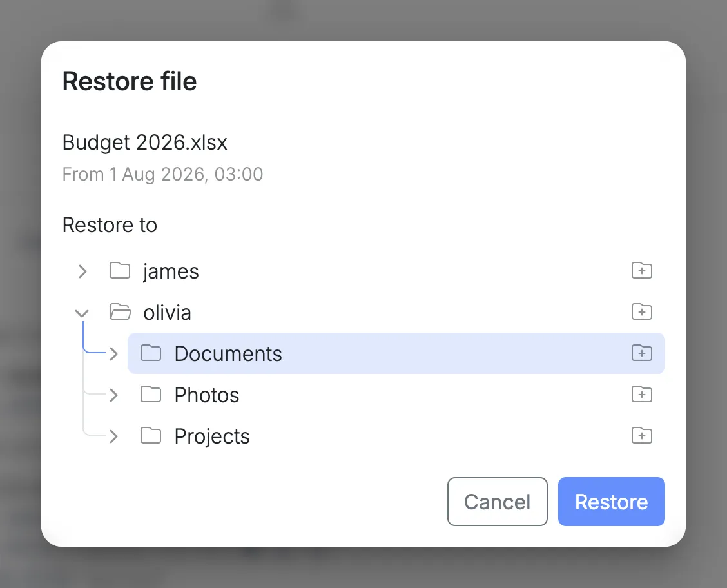Collapse the olivia folder
The width and height of the screenshot is (727, 588).
(x=82, y=313)
